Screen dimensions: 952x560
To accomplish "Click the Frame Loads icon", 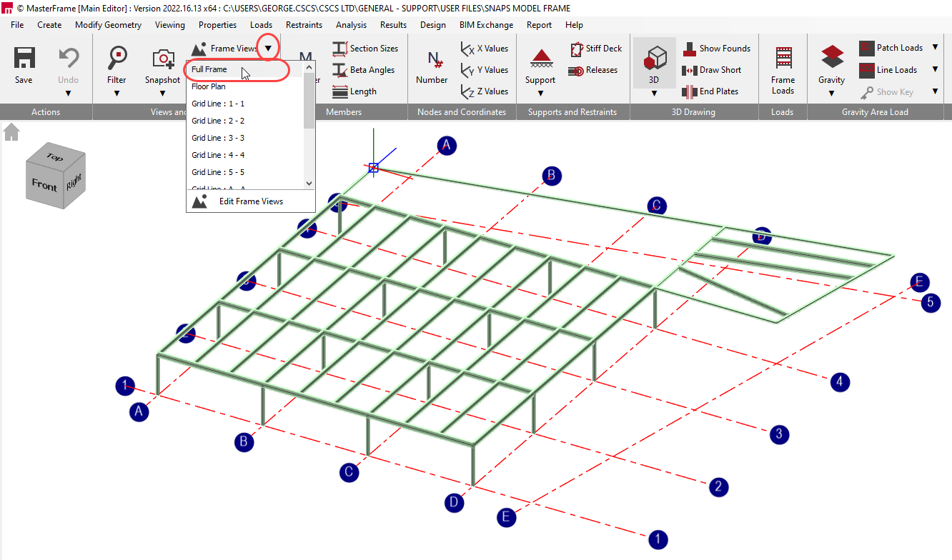I will (783, 59).
